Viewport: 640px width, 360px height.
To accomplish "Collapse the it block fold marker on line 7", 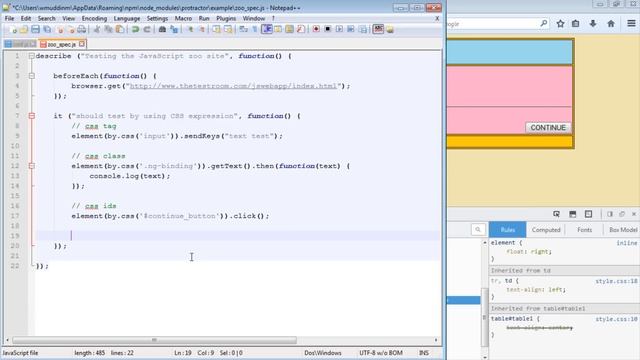I will point(31,116).
